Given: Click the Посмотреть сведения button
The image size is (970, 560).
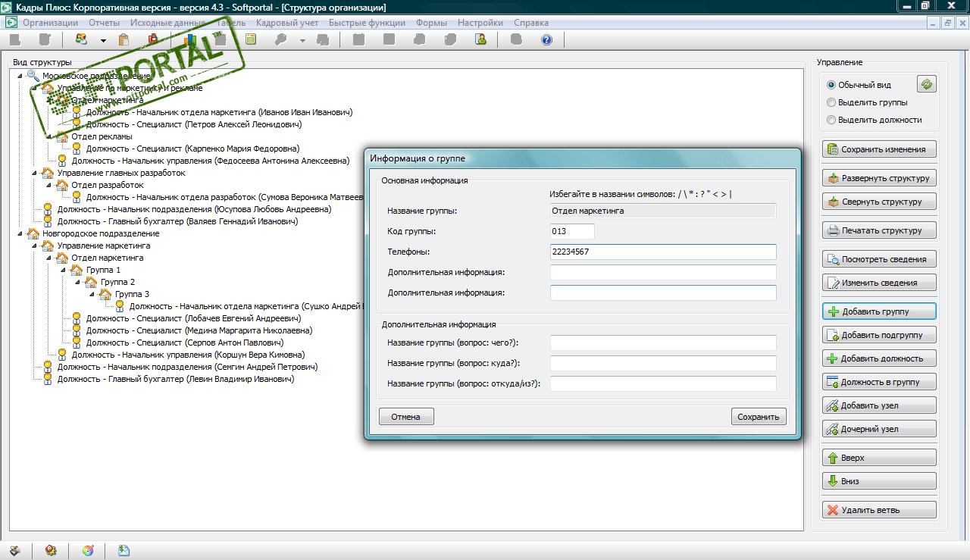Looking at the screenshot, I should [x=879, y=259].
